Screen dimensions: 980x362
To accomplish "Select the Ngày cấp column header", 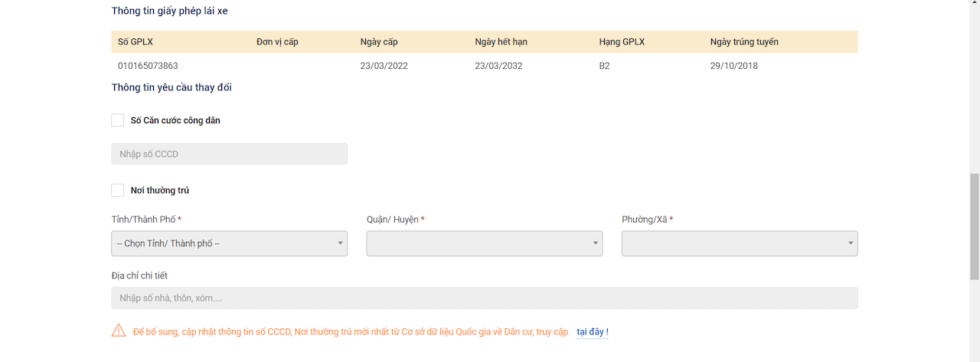I will pos(379,42).
